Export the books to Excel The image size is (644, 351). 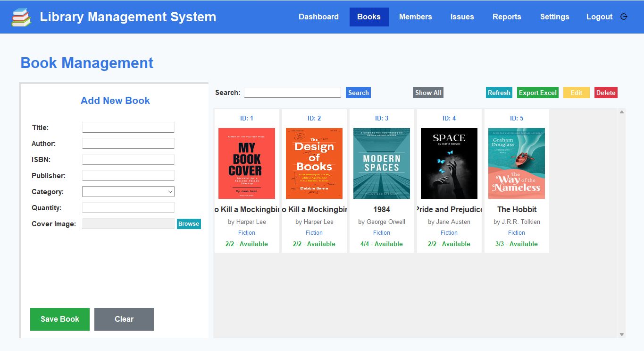(x=537, y=93)
